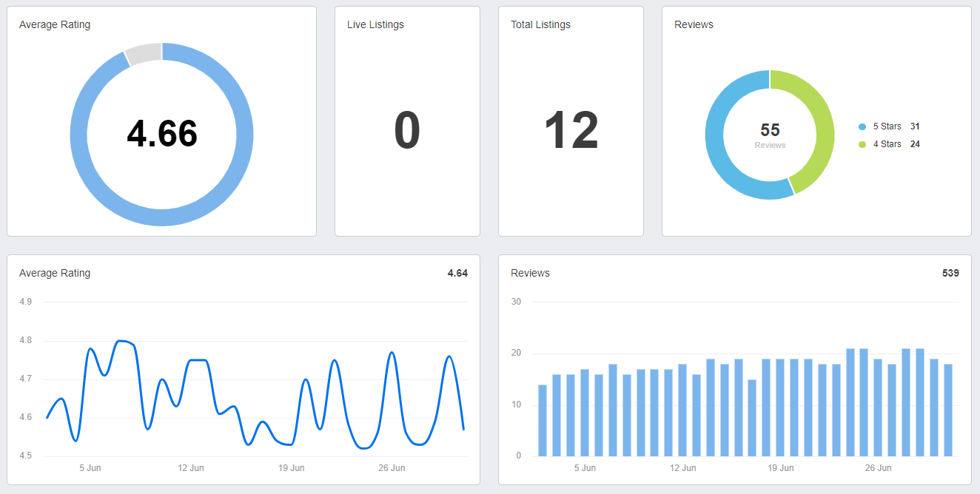Click the Live Listings widget title
980x494 pixels.
point(375,24)
